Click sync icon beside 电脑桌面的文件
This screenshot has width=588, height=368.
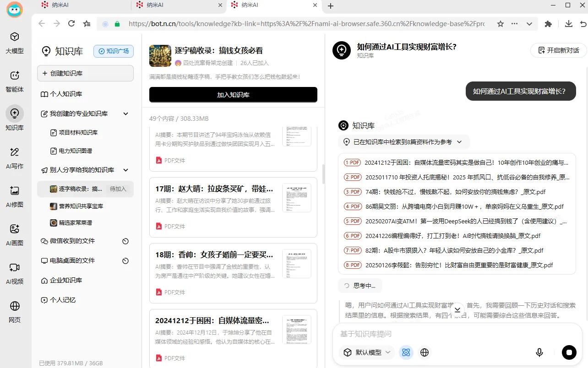125,261
